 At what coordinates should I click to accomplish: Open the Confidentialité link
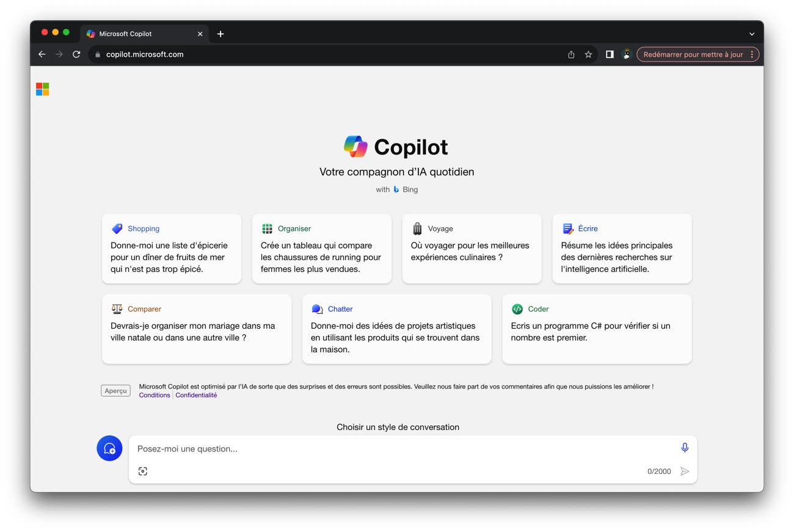tap(196, 395)
